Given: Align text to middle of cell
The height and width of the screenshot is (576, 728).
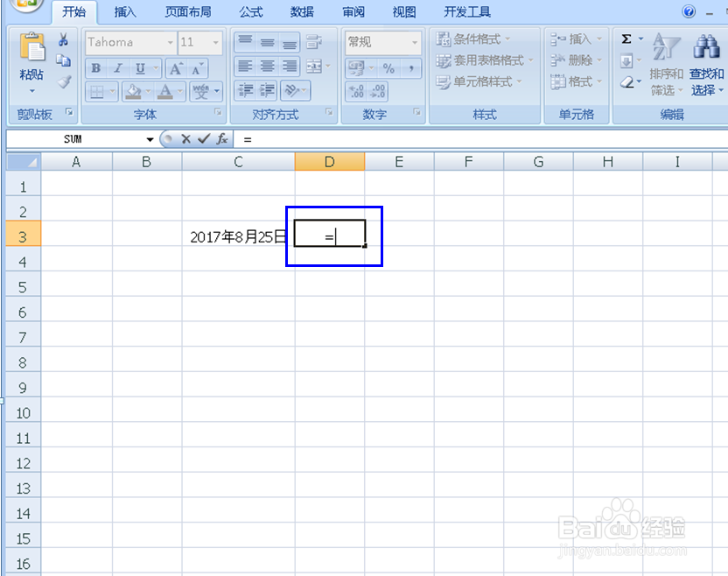Looking at the screenshot, I should click(x=267, y=42).
